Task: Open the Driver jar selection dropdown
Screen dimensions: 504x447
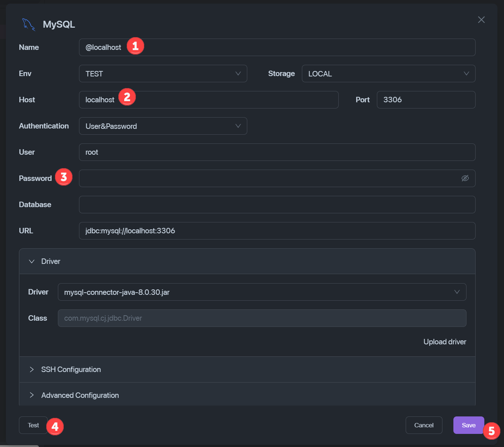Action: point(262,292)
